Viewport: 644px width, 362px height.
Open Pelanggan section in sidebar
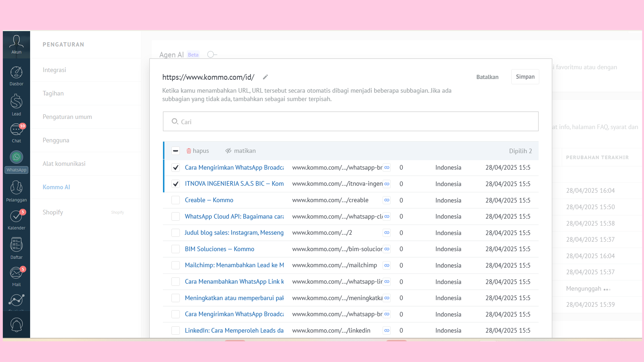16,191
